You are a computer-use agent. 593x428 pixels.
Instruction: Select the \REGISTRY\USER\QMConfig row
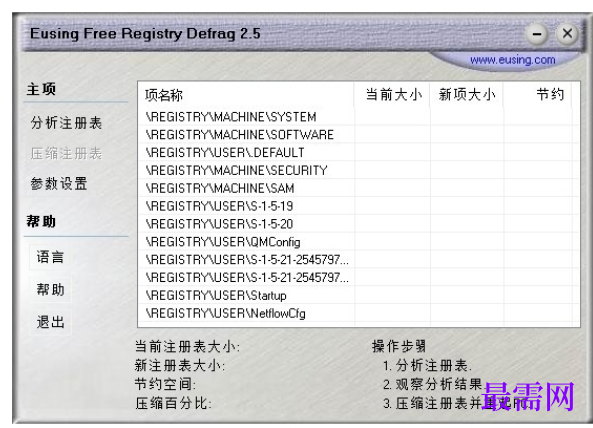tap(359, 242)
